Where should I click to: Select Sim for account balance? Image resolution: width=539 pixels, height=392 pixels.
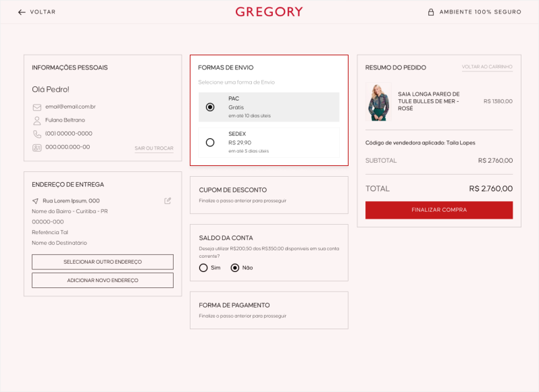pos(203,268)
